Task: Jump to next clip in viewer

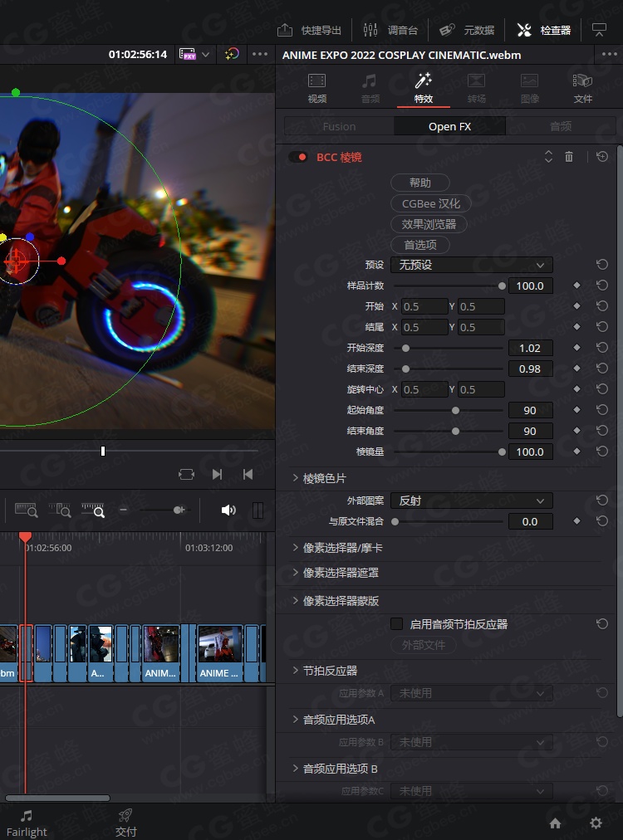Action: pyautogui.click(x=217, y=475)
